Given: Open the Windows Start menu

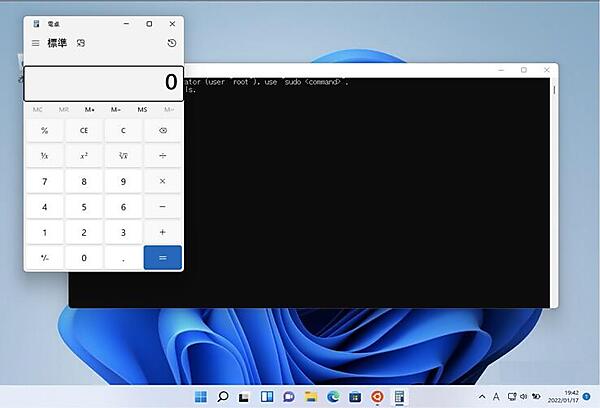Looking at the screenshot, I should pyautogui.click(x=201, y=397).
